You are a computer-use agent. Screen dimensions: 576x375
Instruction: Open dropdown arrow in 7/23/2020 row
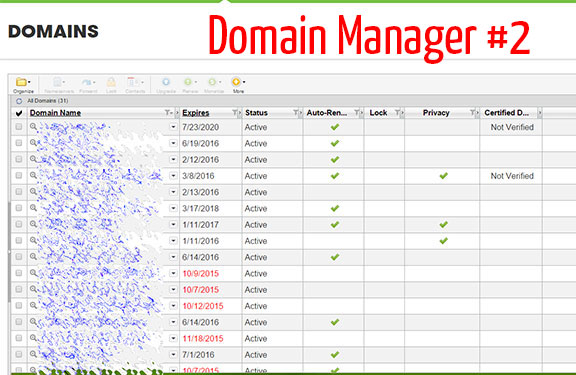click(173, 127)
